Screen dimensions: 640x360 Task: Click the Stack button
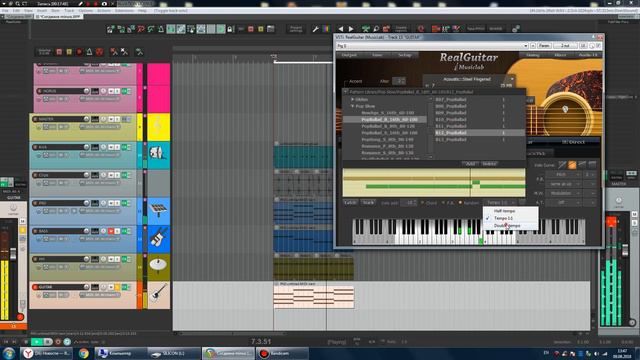pos(368,203)
